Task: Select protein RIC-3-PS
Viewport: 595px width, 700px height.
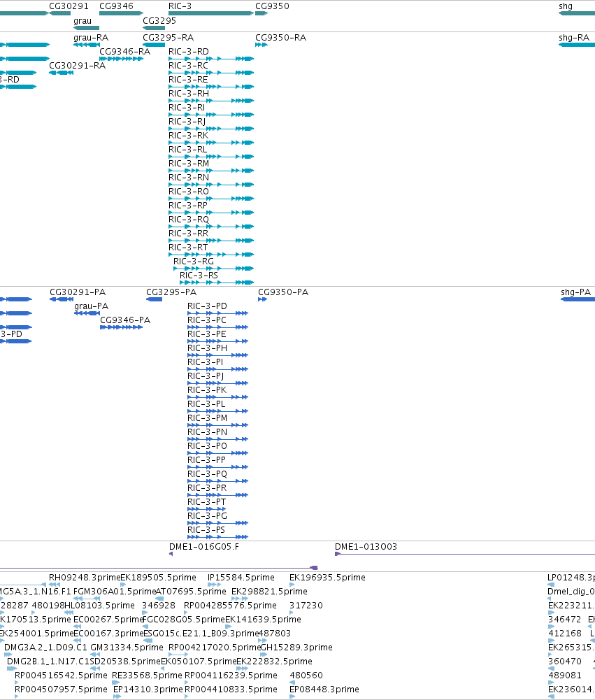Action: click(218, 537)
